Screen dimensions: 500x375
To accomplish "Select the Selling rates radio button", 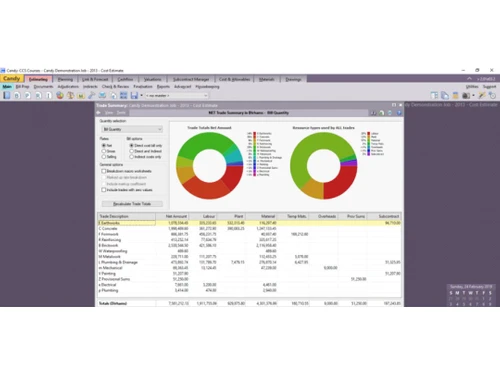I will point(104,157).
